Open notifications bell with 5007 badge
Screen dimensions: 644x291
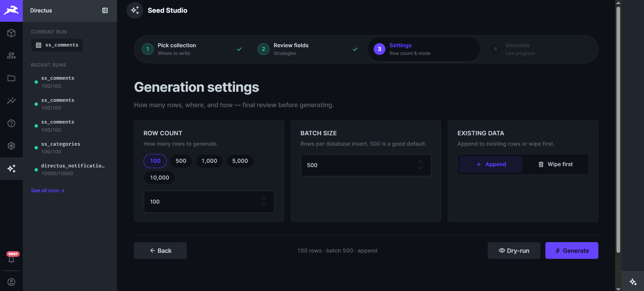tap(11, 258)
